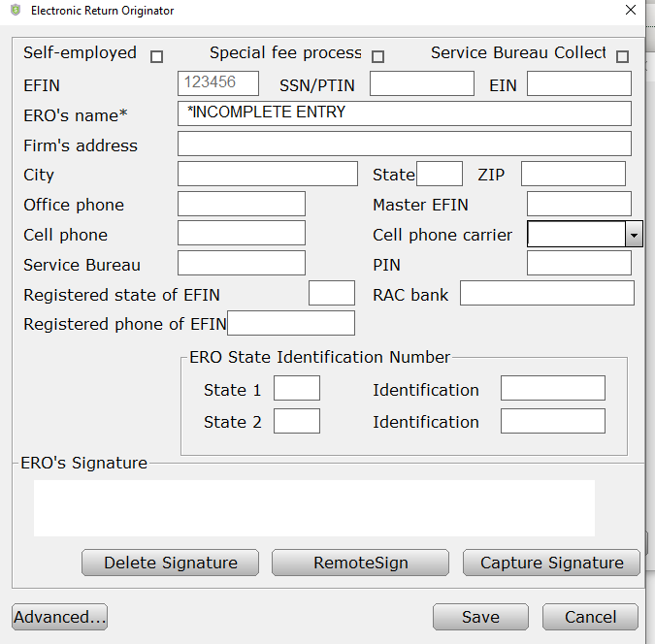Viewport: 655px width, 644px height.
Task: Enable the Self-employed checkbox
Action: point(157,56)
